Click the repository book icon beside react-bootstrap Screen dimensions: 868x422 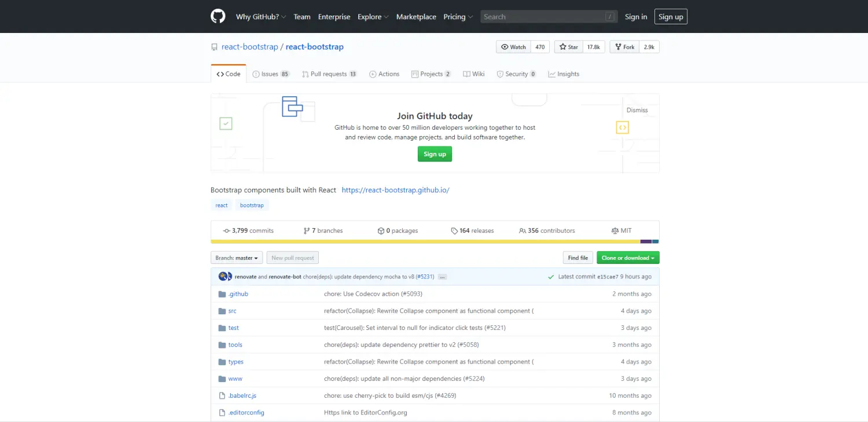click(215, 47)
